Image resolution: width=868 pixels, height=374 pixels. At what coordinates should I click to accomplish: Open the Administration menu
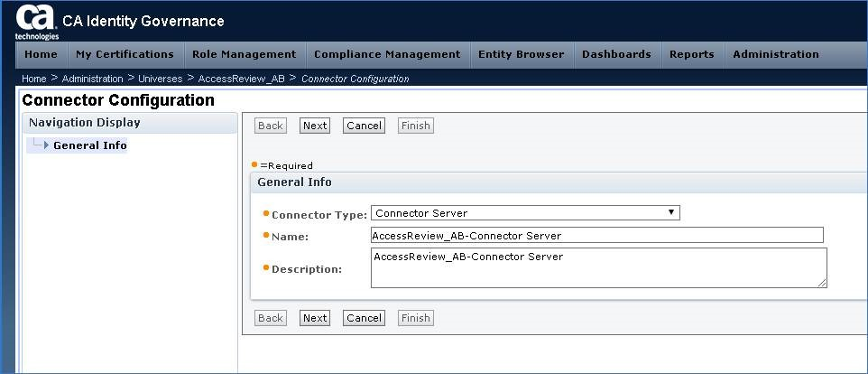(776, 54)
